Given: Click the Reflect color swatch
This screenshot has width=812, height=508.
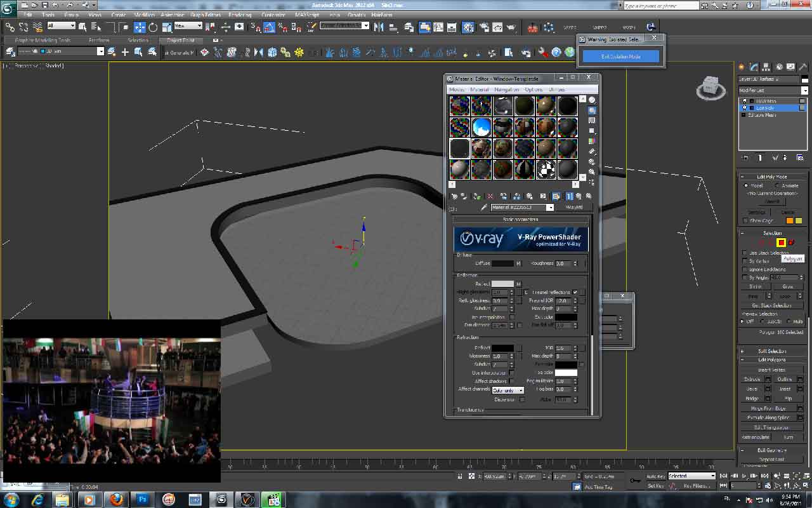Looking at the screenshot, I should 502,284.
